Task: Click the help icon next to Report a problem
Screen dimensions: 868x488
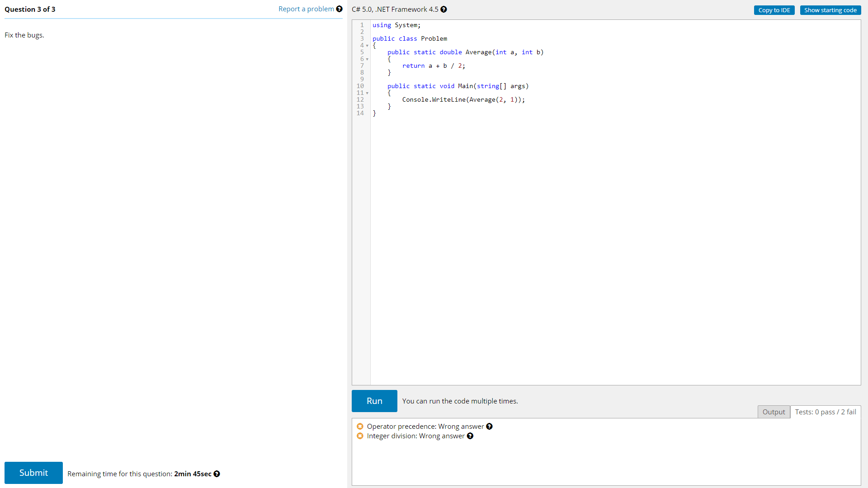Action: pos(339,9)
